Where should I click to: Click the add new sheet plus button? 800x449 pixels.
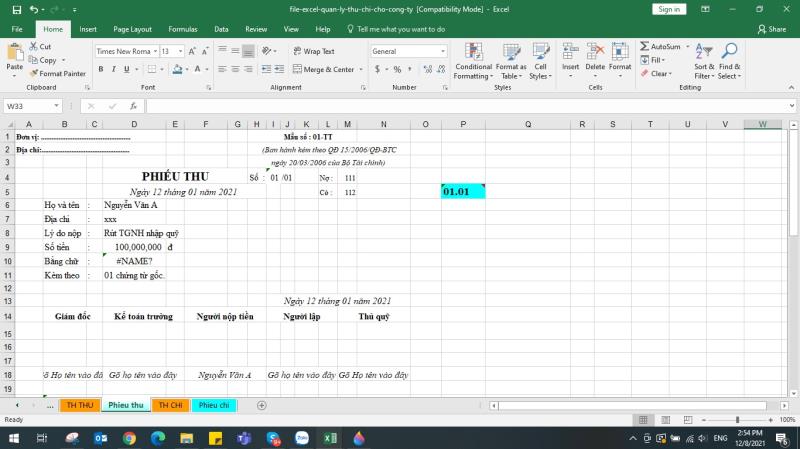(262, 405)
